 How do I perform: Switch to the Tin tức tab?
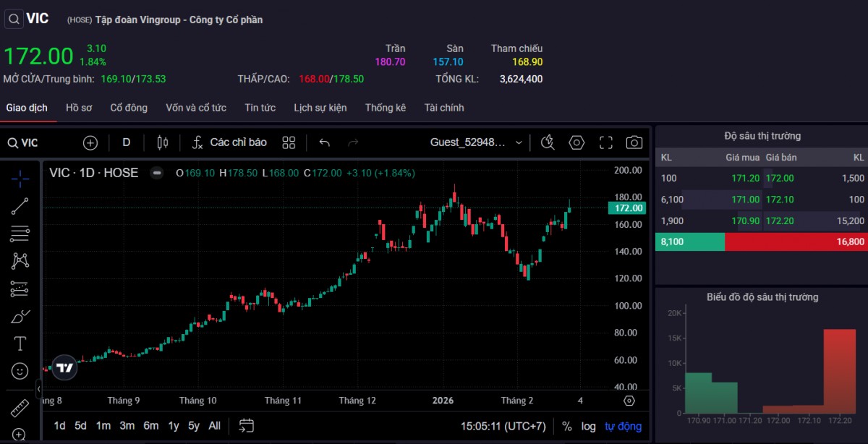(x=260, y=108)
